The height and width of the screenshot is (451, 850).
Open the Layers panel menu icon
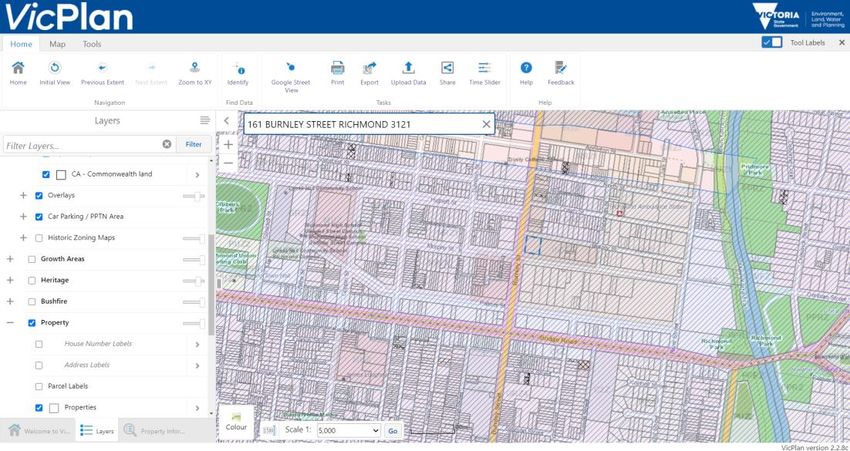click(x=204, y=120)
